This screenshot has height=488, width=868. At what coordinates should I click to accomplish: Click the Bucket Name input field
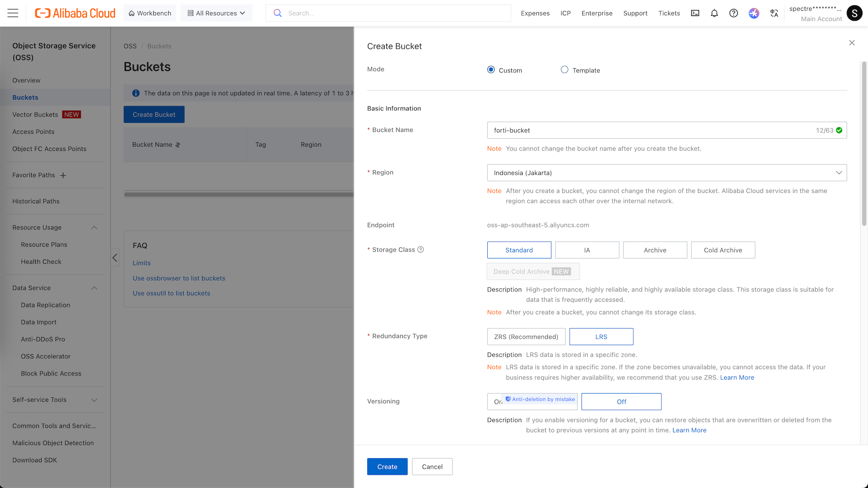[651, 130]
